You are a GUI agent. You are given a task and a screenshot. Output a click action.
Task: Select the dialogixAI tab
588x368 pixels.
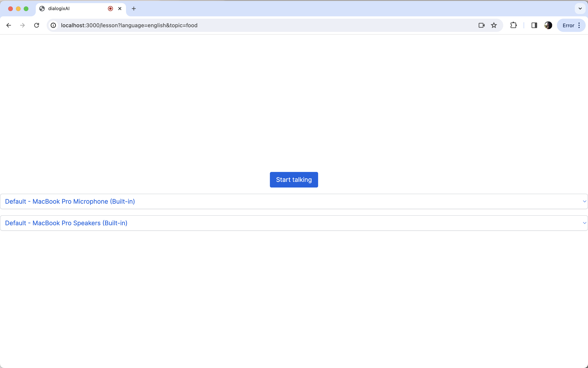coord(73,9)
